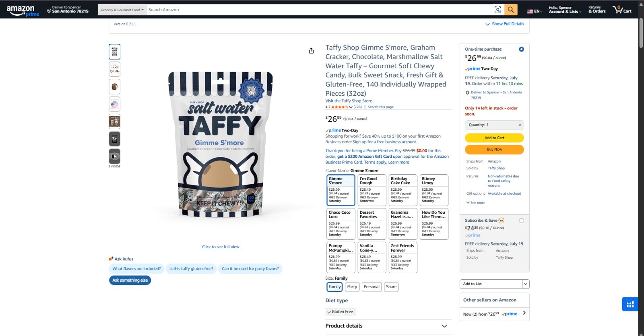Play the product videos thumbnail
Screen dimensions: 644x336
pyautogui.click(x=114, y=157)
